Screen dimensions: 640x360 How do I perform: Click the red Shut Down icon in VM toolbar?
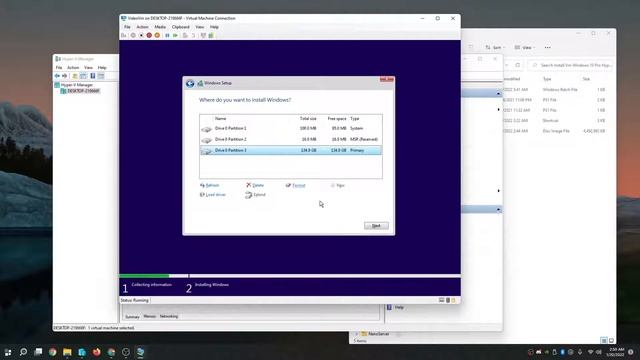point(149,36)
